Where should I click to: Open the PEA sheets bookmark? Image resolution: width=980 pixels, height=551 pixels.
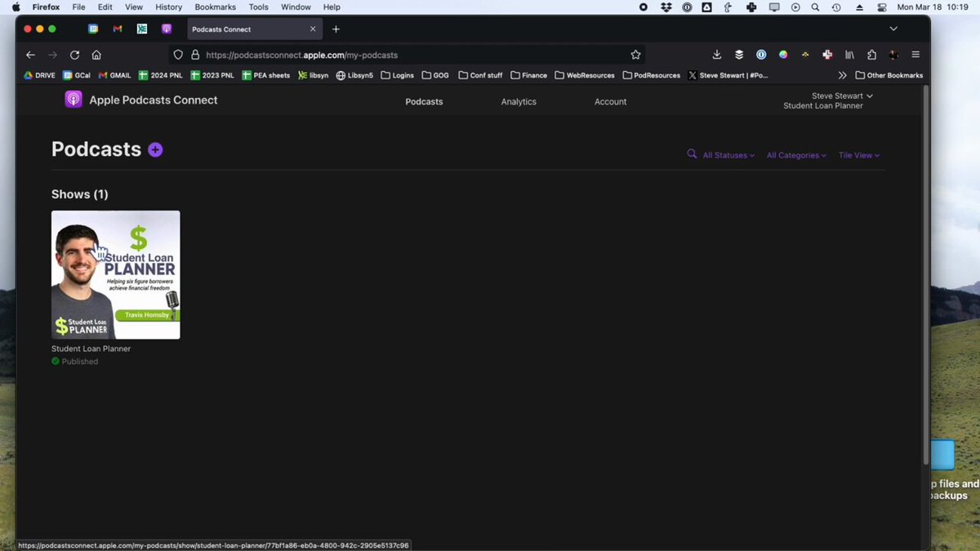(265, 75)
